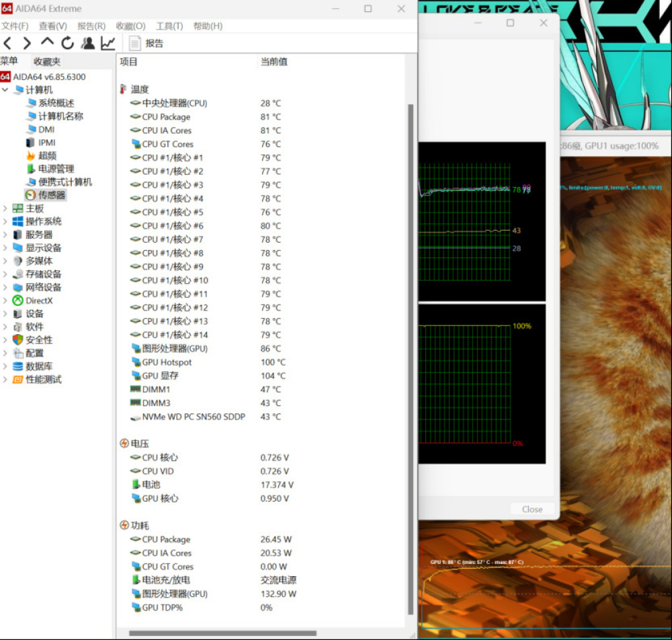The image size is (672, 640).
Task: Click the Forward navigation arrow
Action: click(27, 44)
